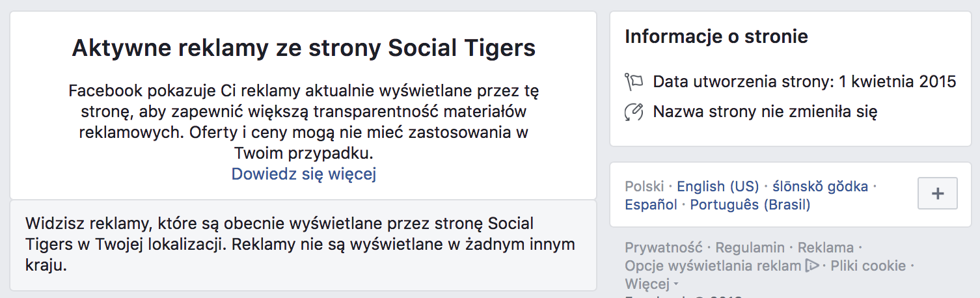Click the flag icon beside page creation date
This screenshot has height=298, width=980.
click(x=634, y=82)
